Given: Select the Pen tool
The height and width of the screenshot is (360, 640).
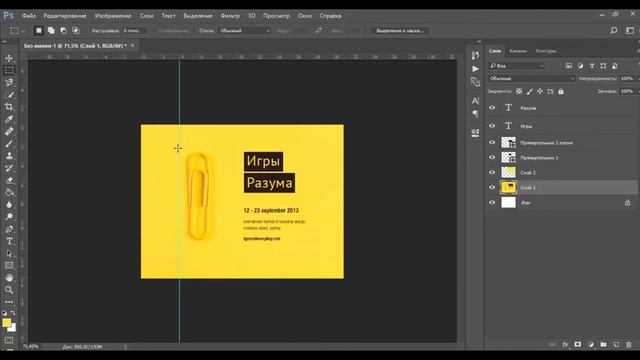Looking at the screenshot, I should [x=9, y=229].
